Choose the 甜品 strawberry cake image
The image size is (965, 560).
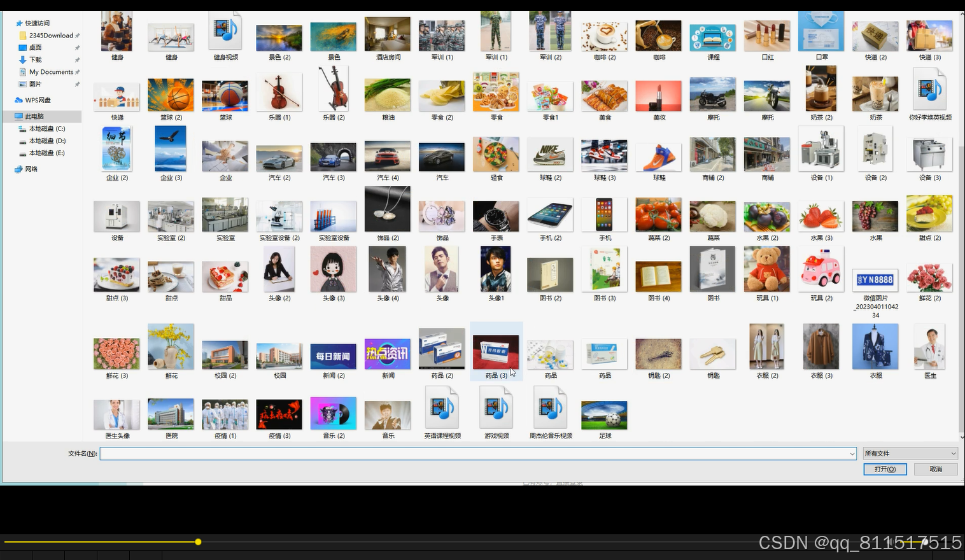(x=225, y=276)
